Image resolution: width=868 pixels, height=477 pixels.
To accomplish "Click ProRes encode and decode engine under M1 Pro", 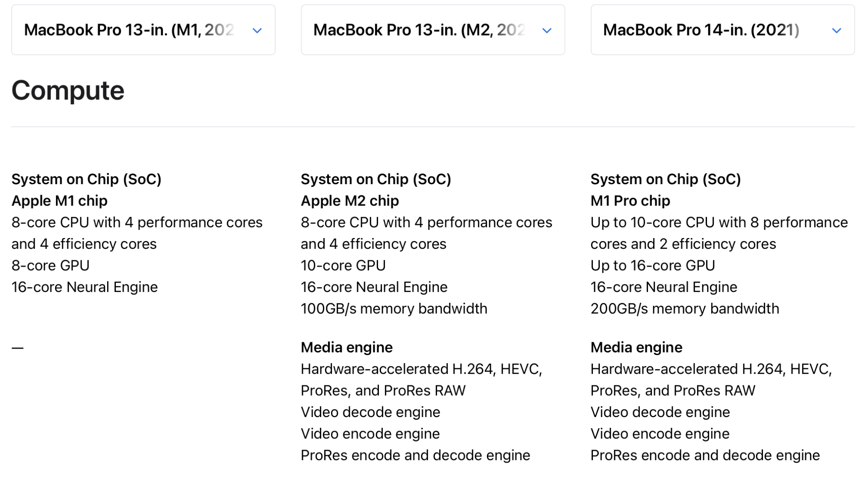I will pos(705,455).
